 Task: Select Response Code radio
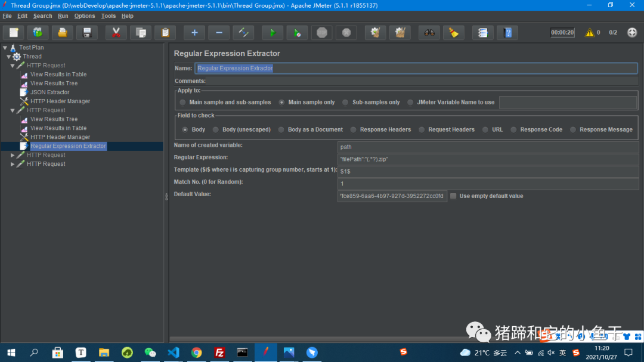point(513,129)
